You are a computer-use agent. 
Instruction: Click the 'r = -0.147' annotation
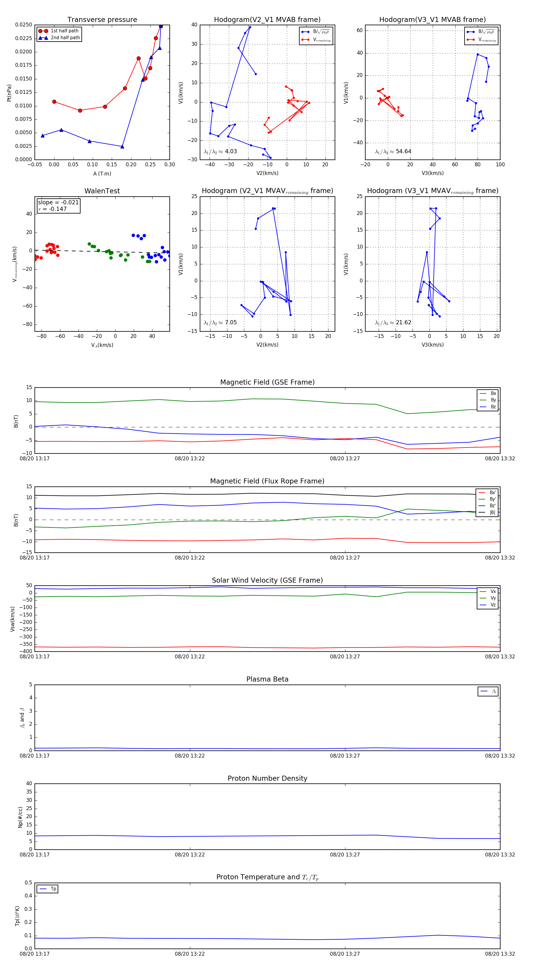coord(52,209)
